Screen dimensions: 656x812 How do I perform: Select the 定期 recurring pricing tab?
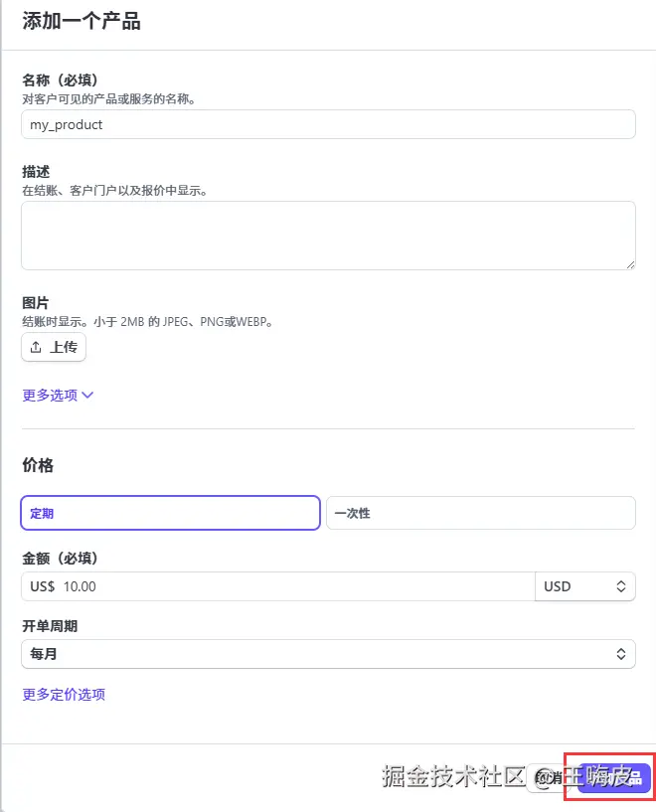click(169, 513)
